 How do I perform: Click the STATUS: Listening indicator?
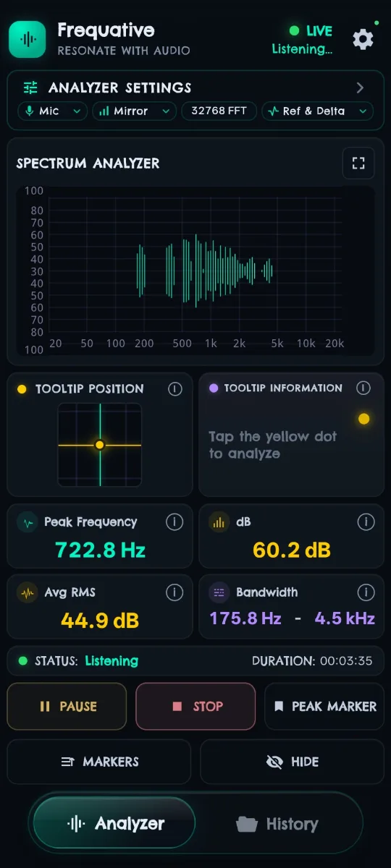click(78, 660)
